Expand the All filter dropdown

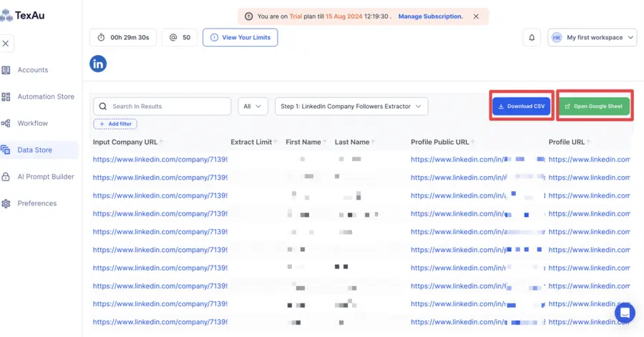[253, 107]
